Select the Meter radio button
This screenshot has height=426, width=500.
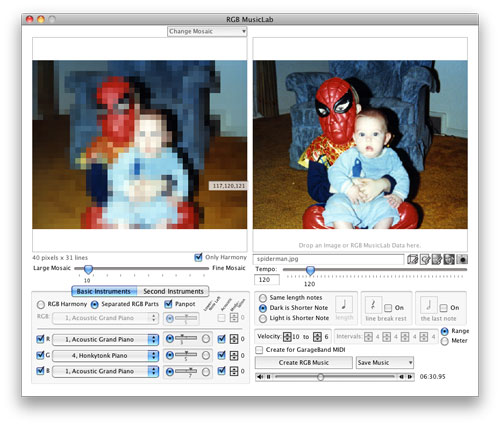pos(444,341)
